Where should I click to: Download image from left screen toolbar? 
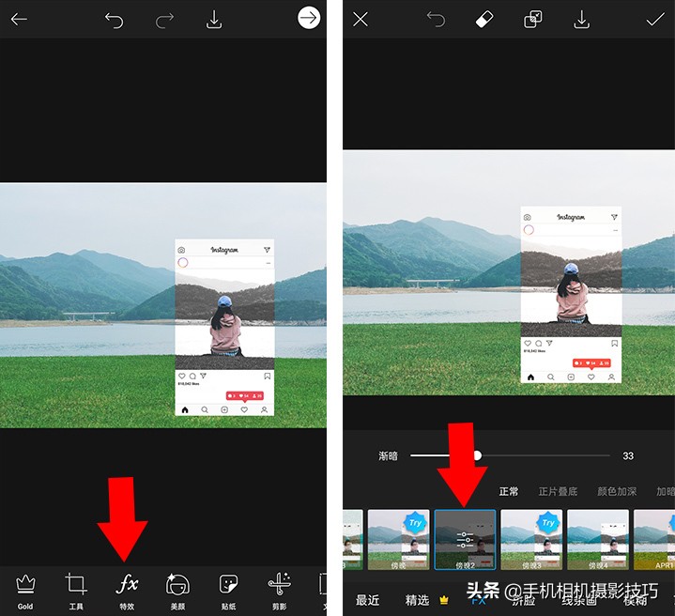214,20
